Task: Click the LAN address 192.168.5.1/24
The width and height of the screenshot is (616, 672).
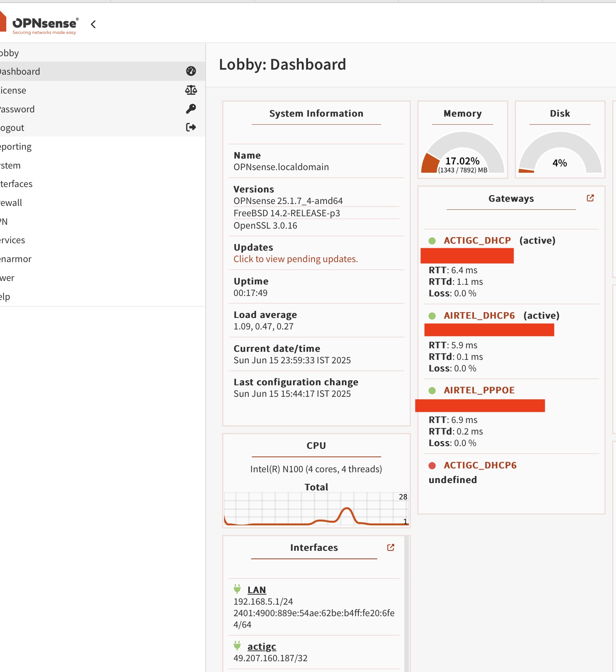Action: [x=263, y=602]
